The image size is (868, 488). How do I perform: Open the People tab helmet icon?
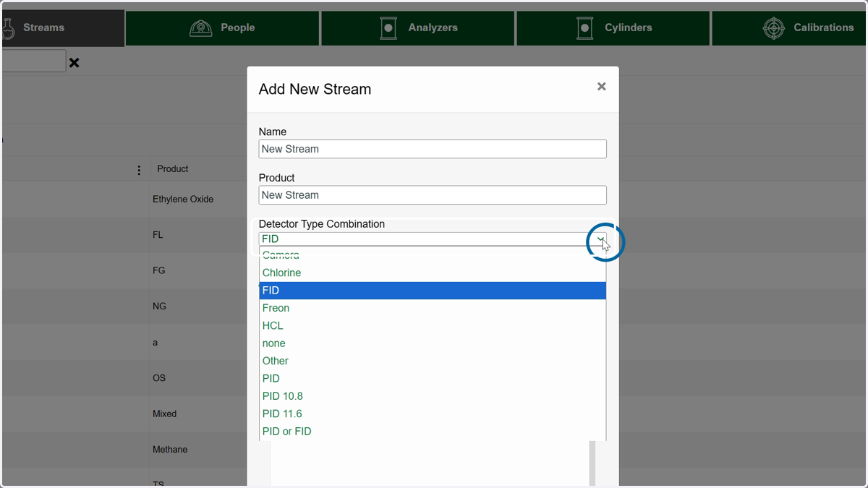coord(200,27)
